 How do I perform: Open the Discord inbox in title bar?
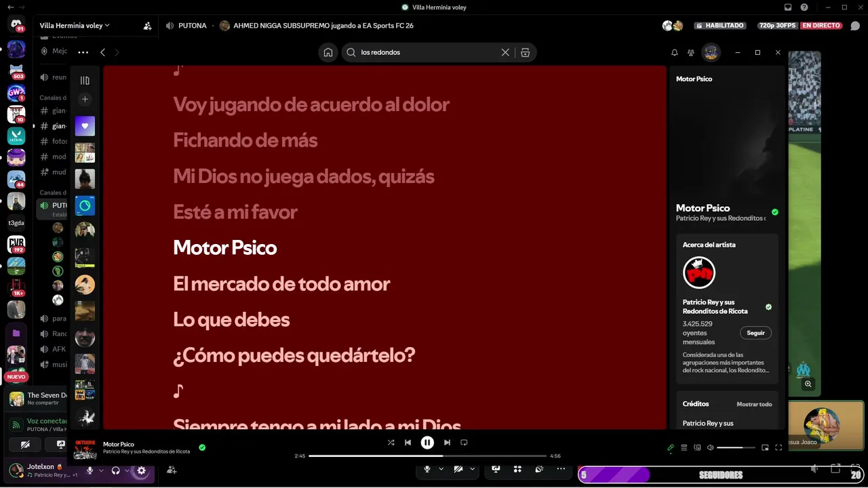787,7
